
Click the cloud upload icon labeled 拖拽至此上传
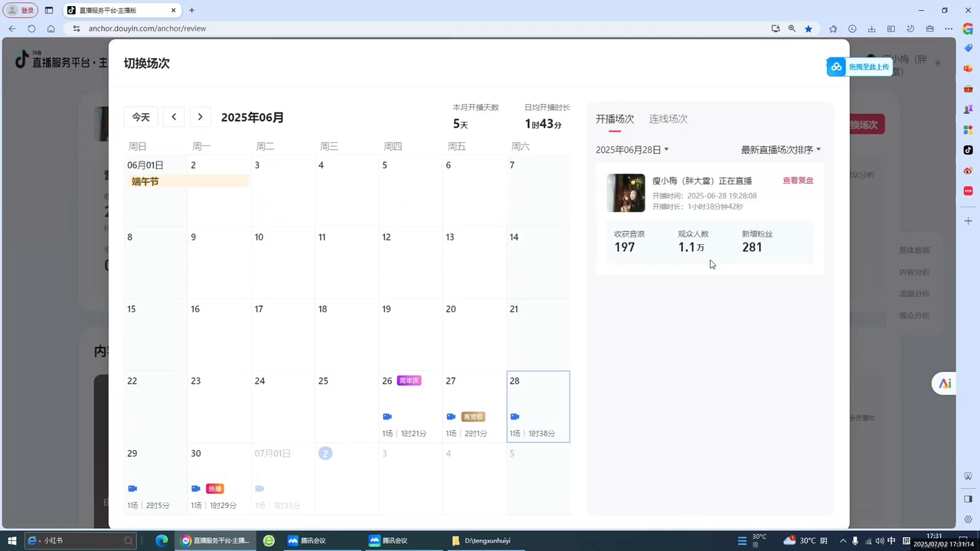837,67
